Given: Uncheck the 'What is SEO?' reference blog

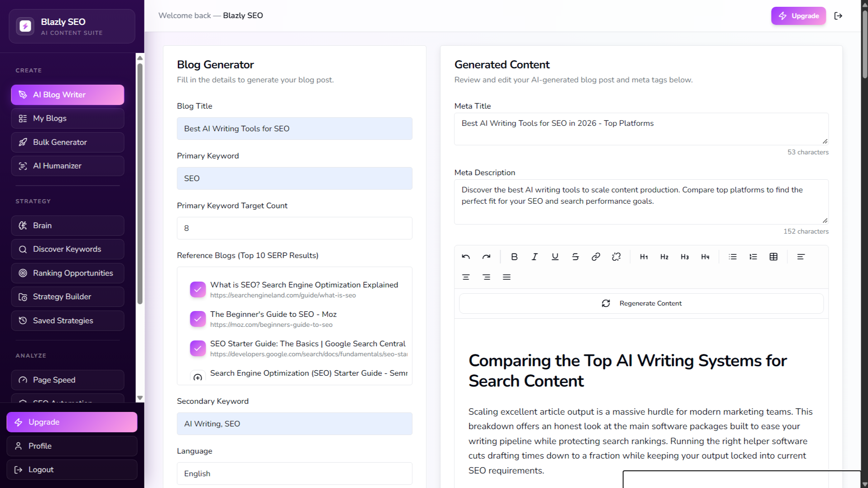Looking at the screenshot, I should pyautogui.click(x=198, y=289).
